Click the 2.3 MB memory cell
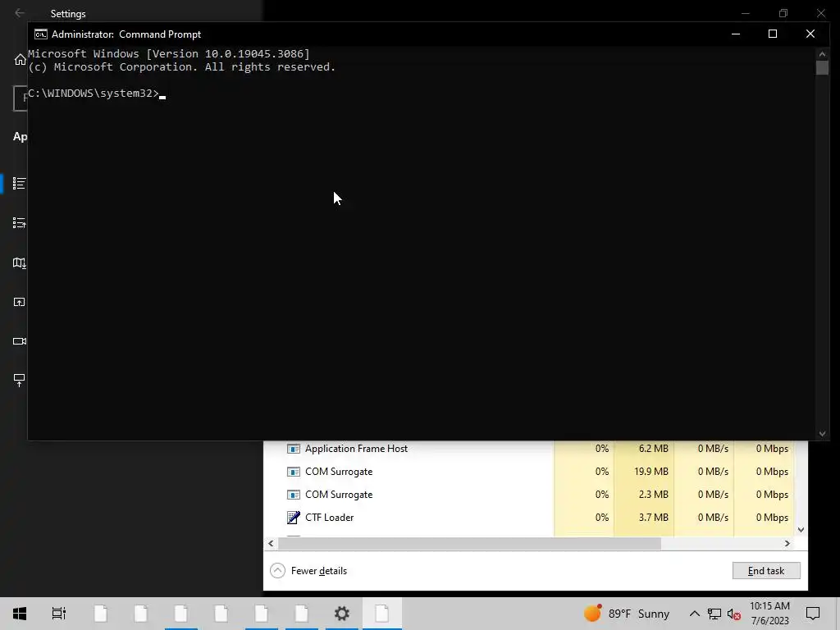The image size is (840, 630). tap(644, 495)
